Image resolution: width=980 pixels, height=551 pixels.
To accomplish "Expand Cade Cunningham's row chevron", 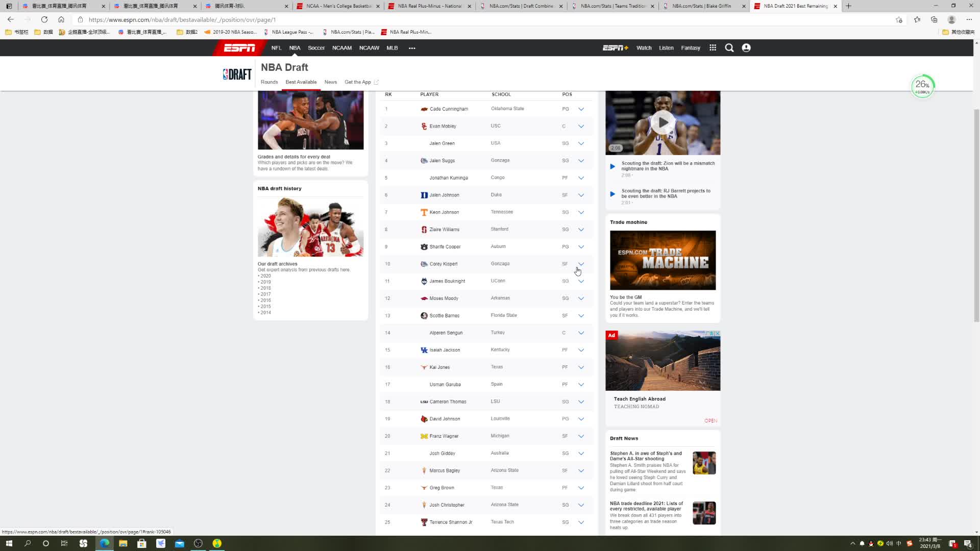I will (581, 109).
